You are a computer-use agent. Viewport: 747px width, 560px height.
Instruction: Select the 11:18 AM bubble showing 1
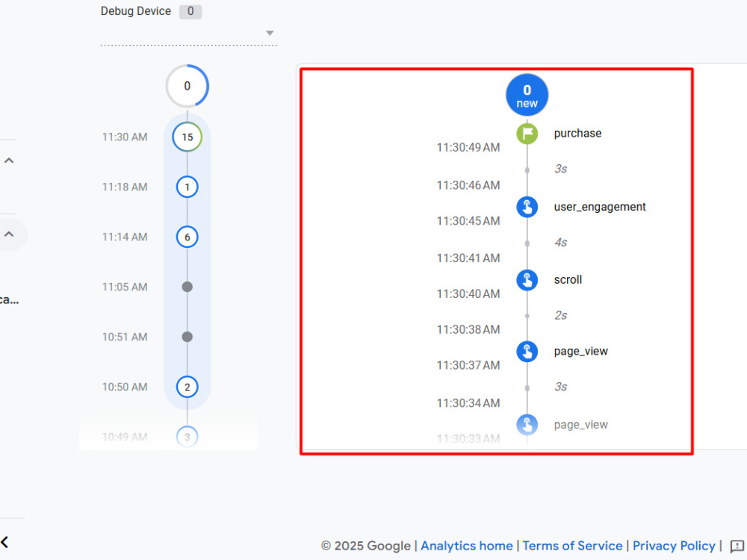(187, 187)
